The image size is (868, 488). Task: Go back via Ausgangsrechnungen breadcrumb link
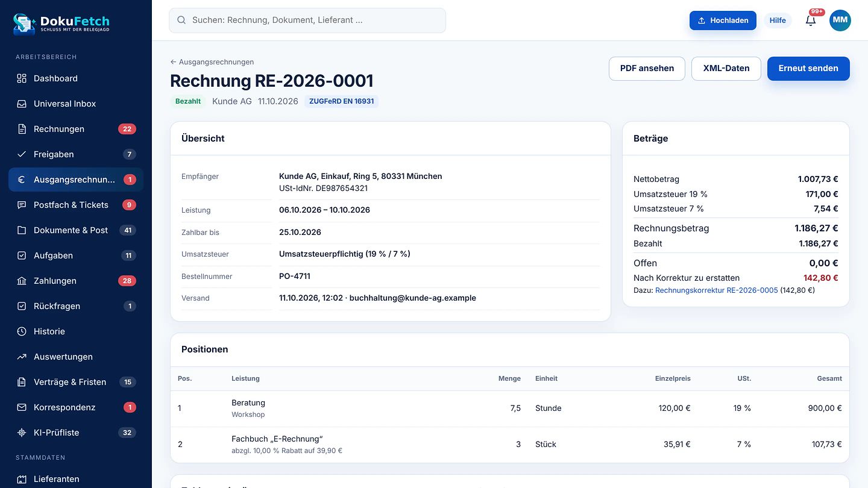tap(212, 62)
